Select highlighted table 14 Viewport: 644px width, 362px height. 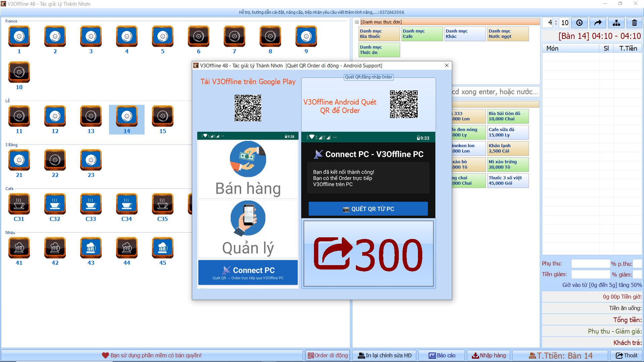[127, 120]
